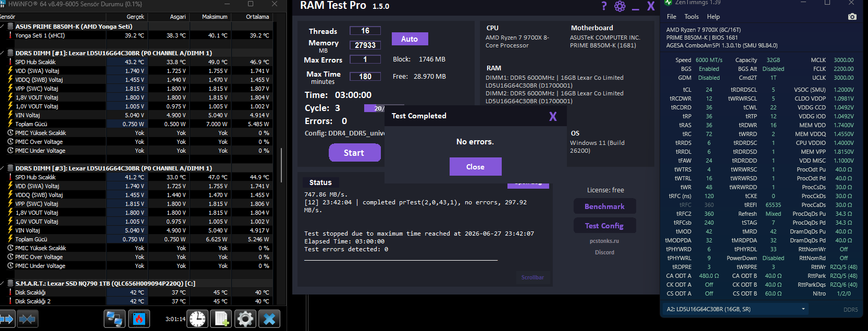The height and width of the screenshot is (331, 868).
Task: Click the Test Config button
Action: pyautogui.click(x=604, y=226)
